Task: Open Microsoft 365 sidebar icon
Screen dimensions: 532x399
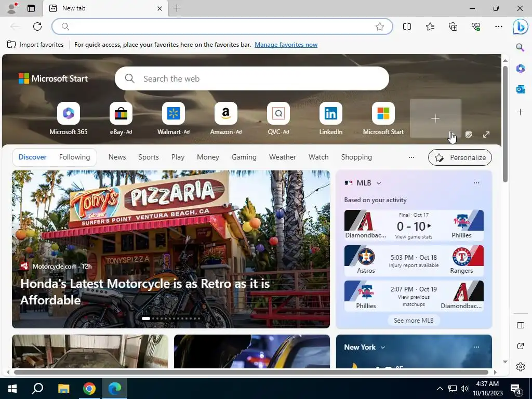Action: (520, 69)
